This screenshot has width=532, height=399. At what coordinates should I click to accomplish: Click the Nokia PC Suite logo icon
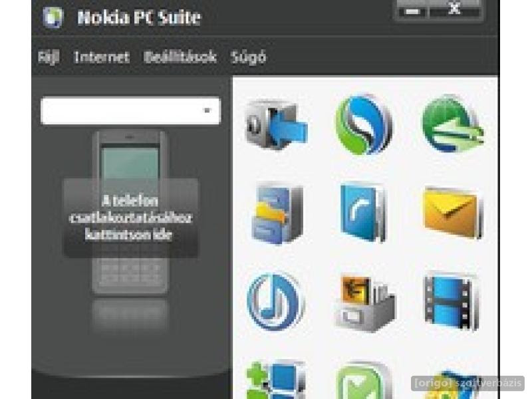53,17
